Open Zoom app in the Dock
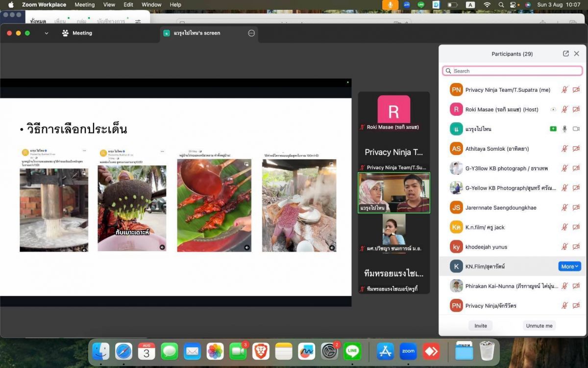588x368 pixels. (x=408, y=351)
